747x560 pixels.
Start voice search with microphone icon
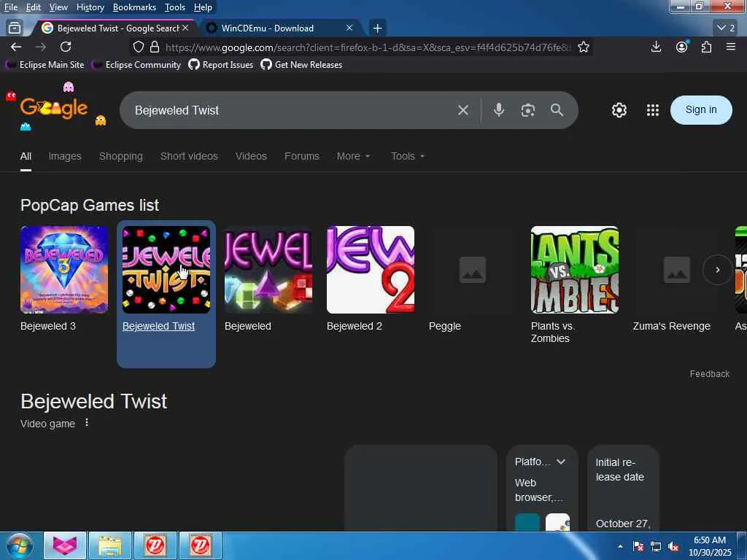(499, 111)
